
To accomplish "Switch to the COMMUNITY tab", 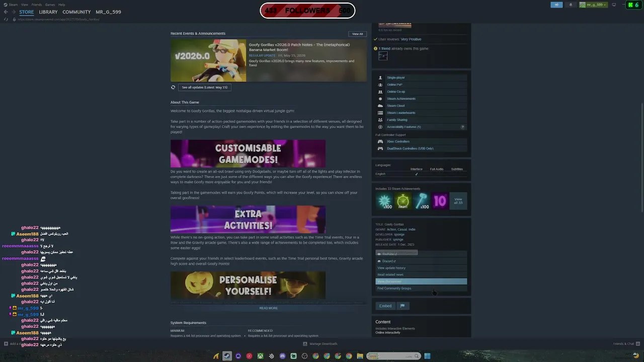I will (76, 12).
